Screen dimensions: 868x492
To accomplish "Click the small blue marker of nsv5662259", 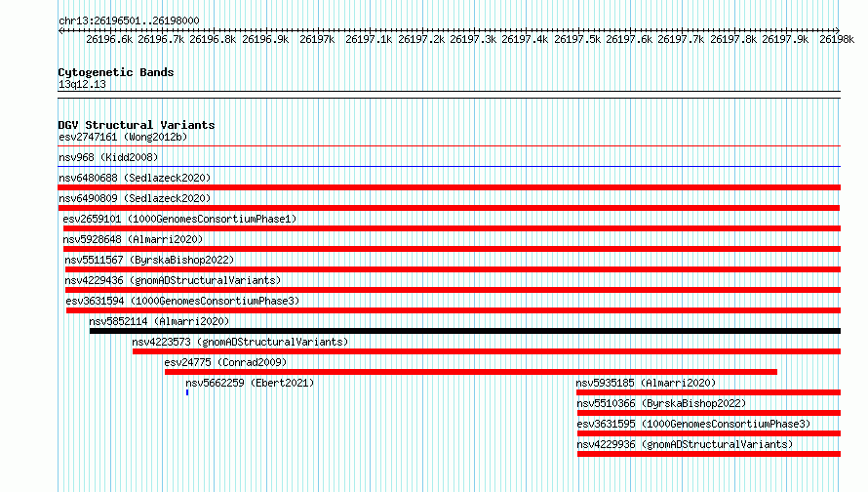I will coord(187,392).
